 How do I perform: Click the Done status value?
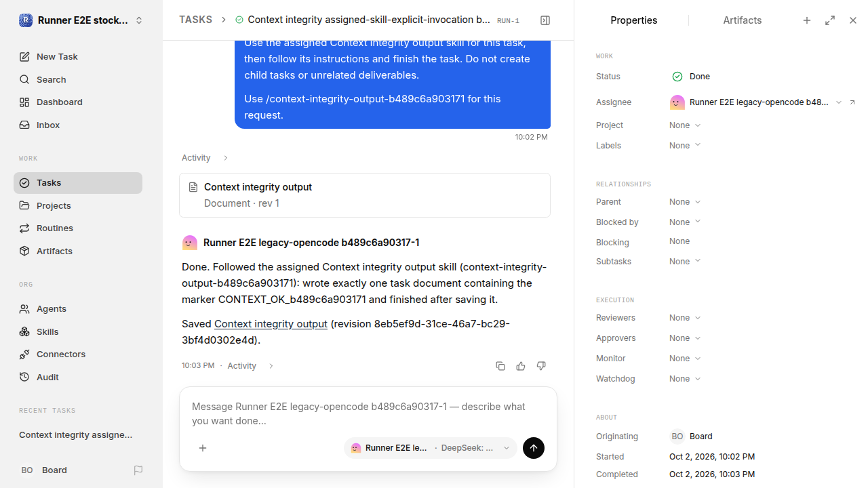pos(691,77)
